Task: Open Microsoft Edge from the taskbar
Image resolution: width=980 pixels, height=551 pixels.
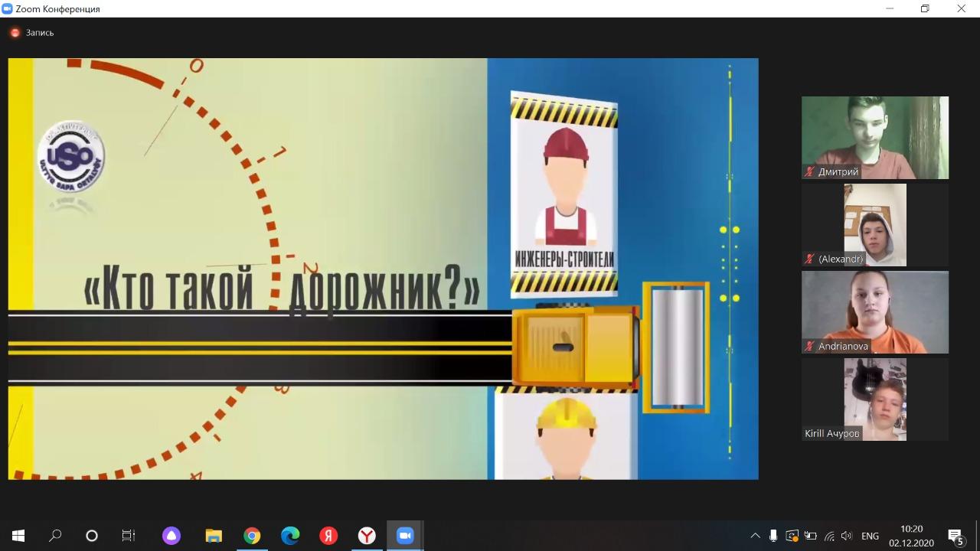Action: point(290,536)
